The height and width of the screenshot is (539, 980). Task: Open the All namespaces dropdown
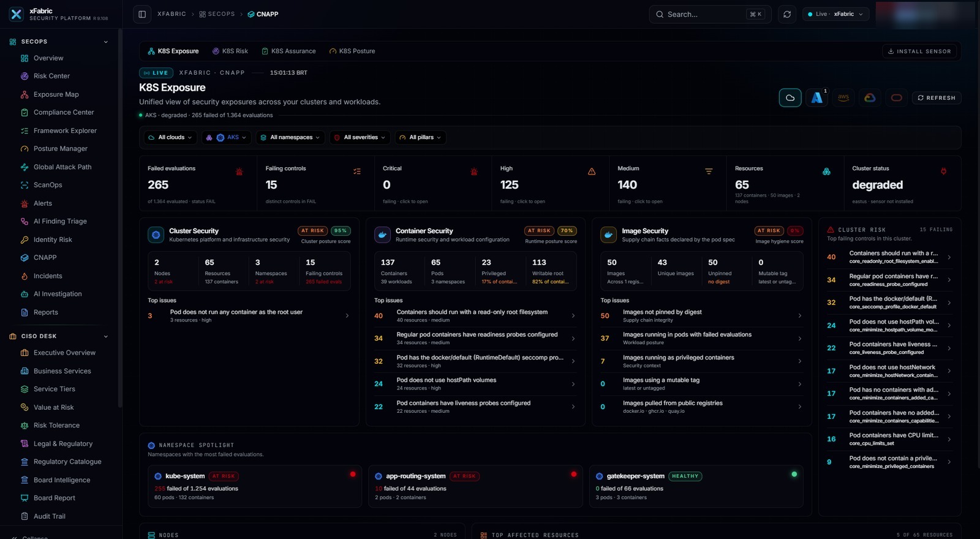pyautogui.click(x=290, y=137)
